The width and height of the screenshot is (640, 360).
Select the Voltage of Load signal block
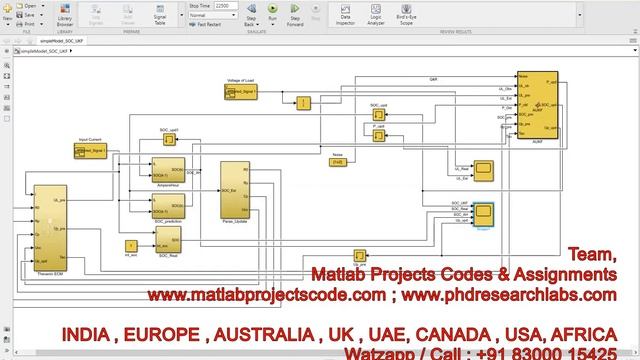click(241, 92)
